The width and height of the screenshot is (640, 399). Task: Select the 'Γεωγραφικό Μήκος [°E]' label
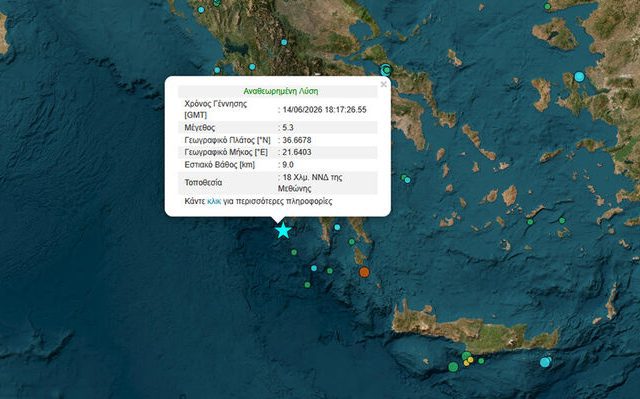(226, 152)
